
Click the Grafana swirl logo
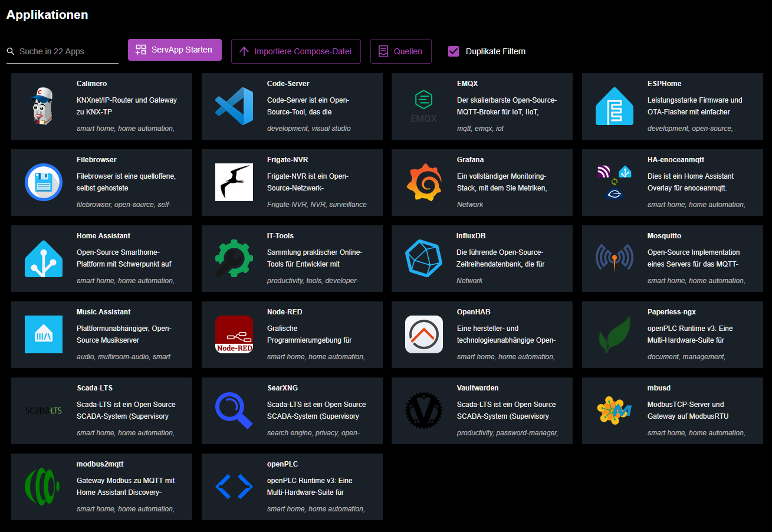point(424,182)
